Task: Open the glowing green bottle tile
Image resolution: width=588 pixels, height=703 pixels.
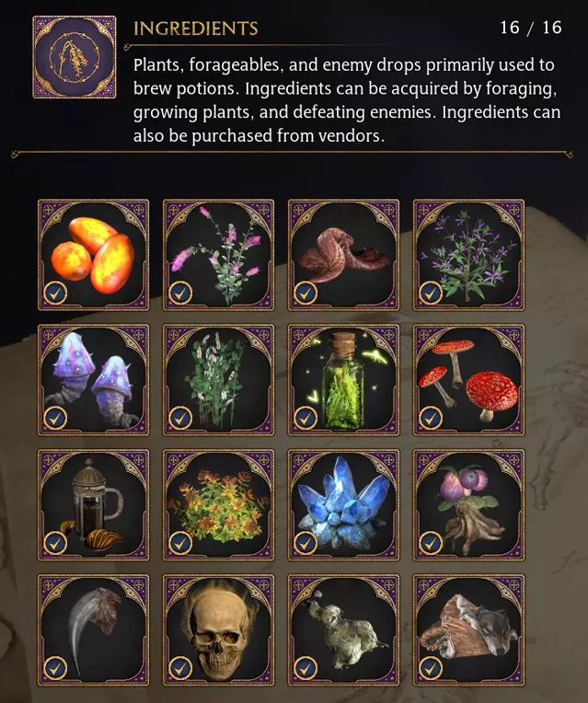Action: pos(343,380)
